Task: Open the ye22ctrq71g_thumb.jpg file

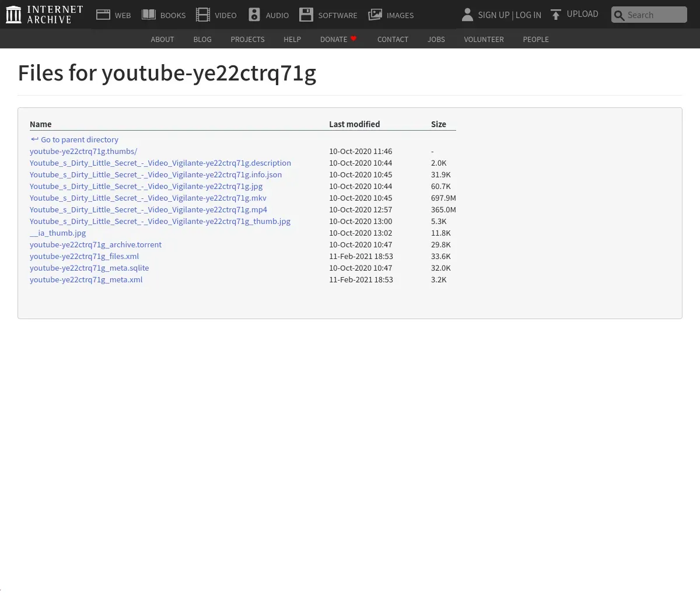Action: click(x=160, y=221)
